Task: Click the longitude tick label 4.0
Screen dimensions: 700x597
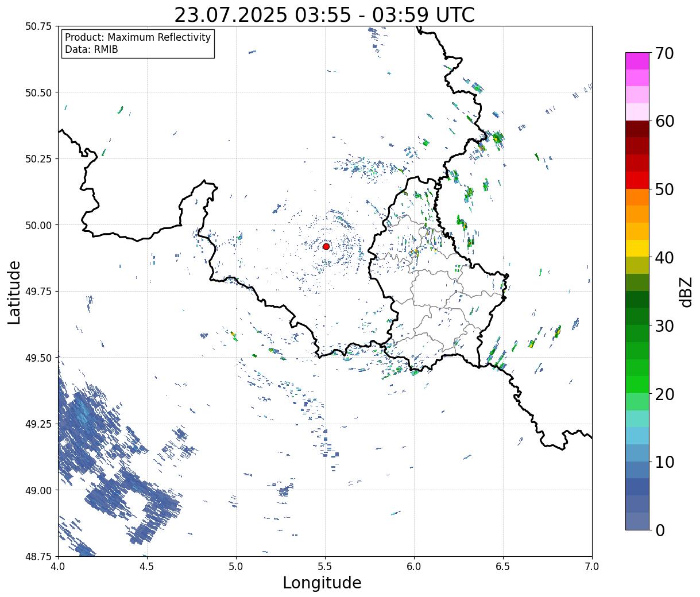Action: tap(58, 567)
